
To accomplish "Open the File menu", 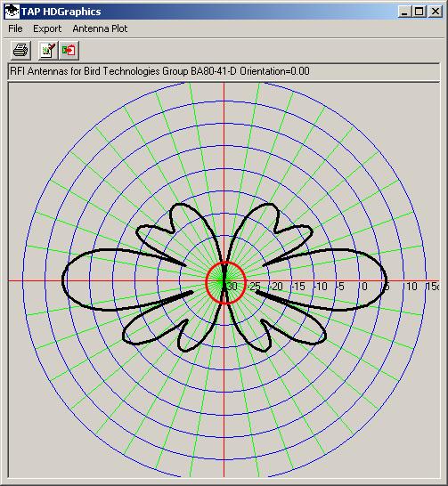I will pos(15,28).
